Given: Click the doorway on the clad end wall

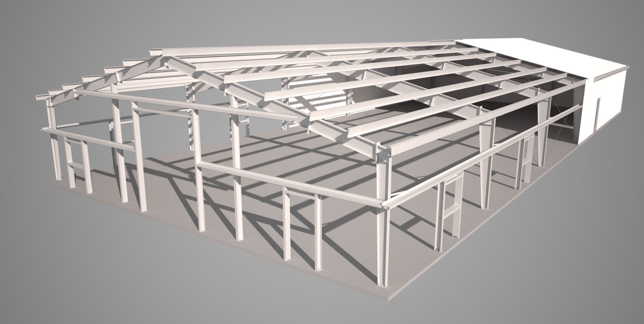Looking at the screenshot, I should 598,114.
